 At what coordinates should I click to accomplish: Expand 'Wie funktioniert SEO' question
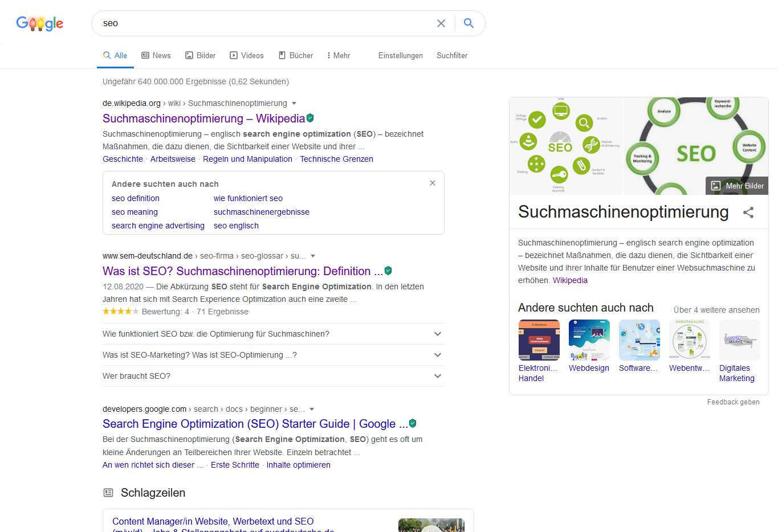click(x=437, y=334)
